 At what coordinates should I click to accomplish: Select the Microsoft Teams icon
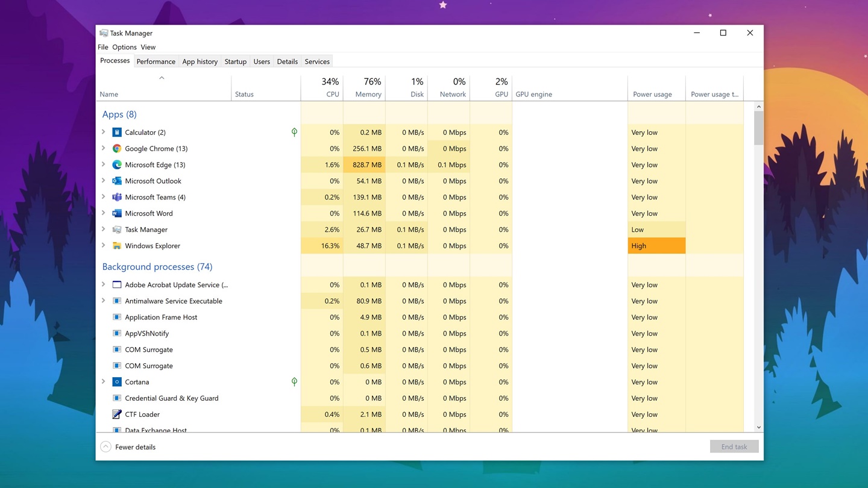[x=117, y=198]
